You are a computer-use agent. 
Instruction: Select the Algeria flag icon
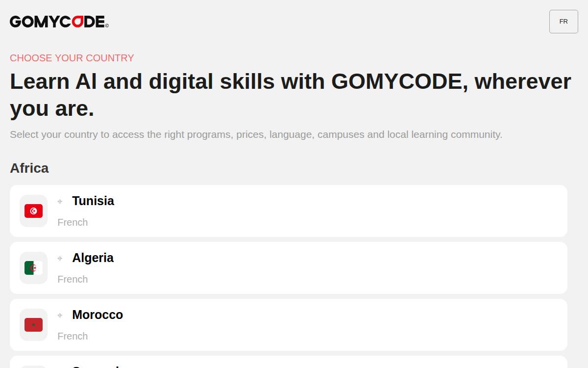(33, 268)
